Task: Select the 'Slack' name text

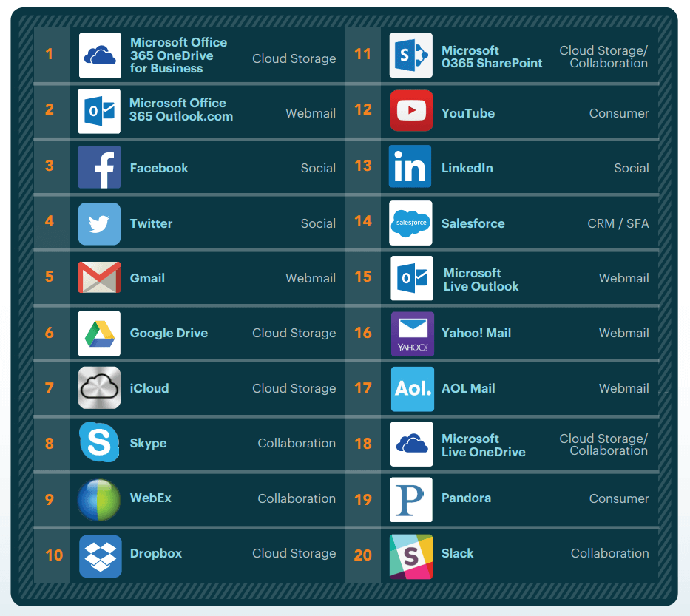Action: point(457,554)
